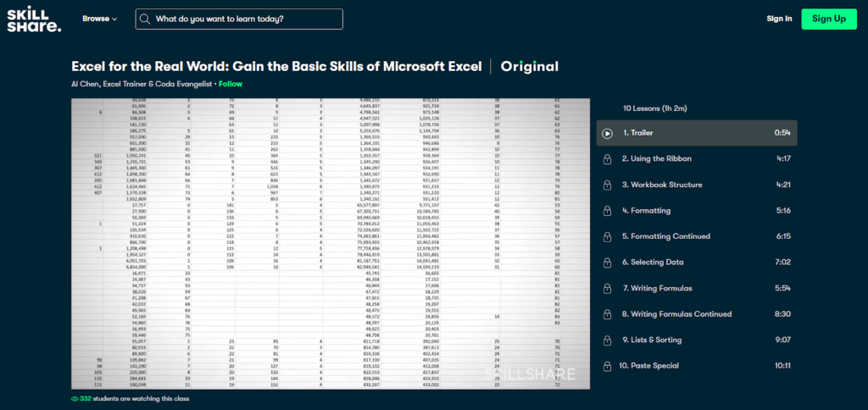This screenshot has height=410, width=868.
Task: Click the 10:11 lesson duration
Action: [x=781, y=366]
